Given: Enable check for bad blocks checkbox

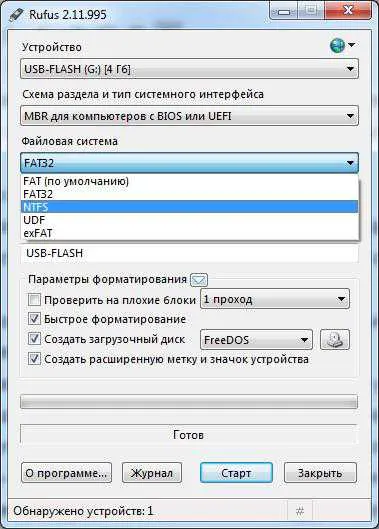Looking at the screenshot, I should pos(34,299).
